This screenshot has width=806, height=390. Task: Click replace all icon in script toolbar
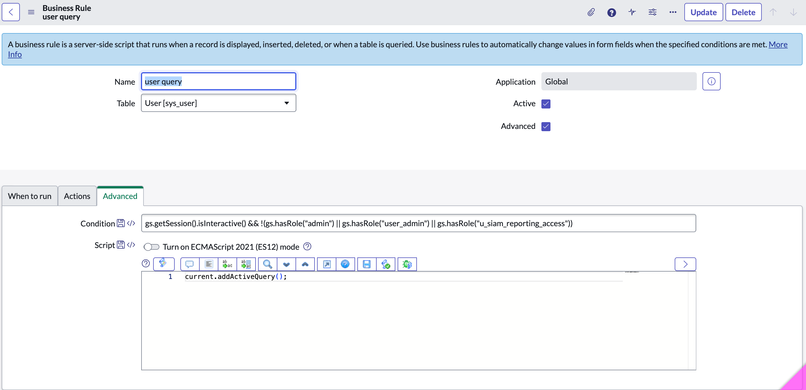(x=247, y=264)
